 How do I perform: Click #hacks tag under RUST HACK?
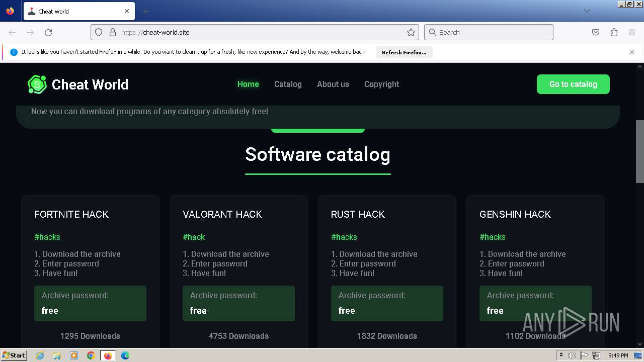[x=344, y=237]
